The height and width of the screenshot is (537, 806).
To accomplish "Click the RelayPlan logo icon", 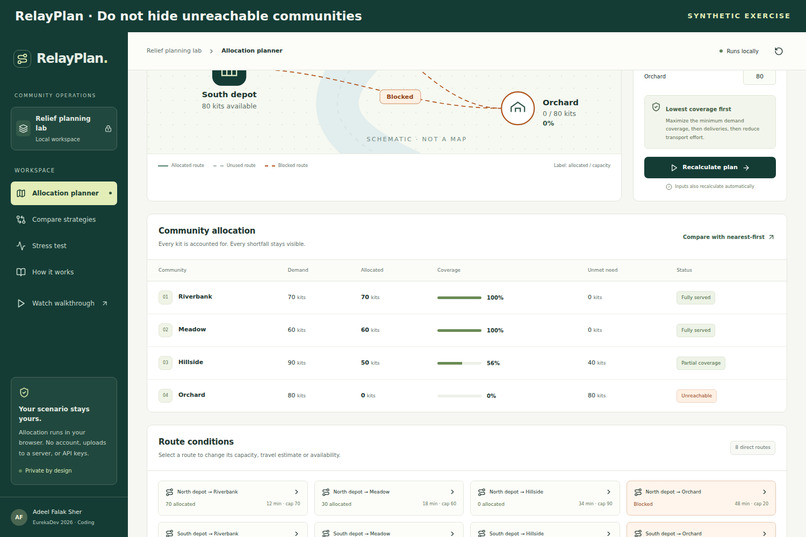I will [x=22, y=59].
